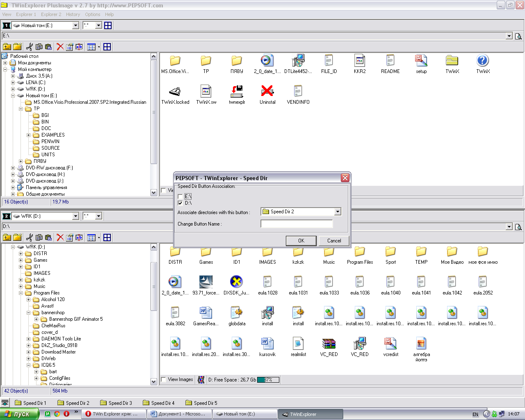Image resolution: width=525 pixels, height=420 pixels.
Task: Open the Explorer 1 menu
Action: 26,14
